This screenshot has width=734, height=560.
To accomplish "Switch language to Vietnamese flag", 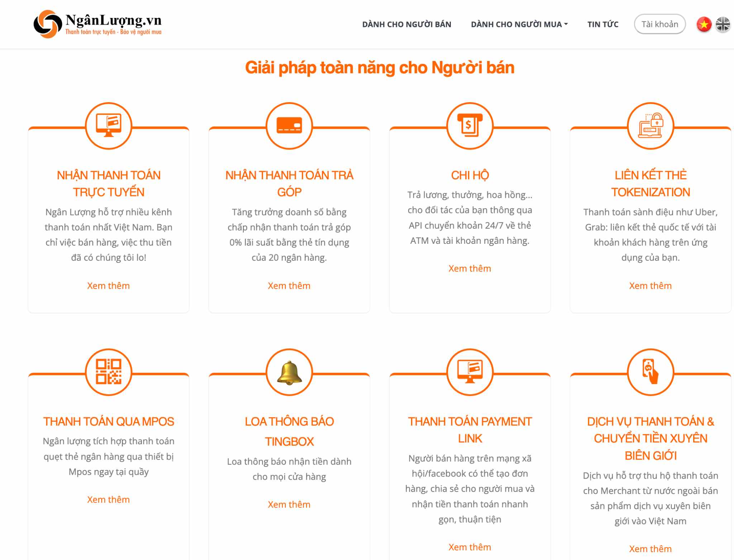I will pos(704,24).
